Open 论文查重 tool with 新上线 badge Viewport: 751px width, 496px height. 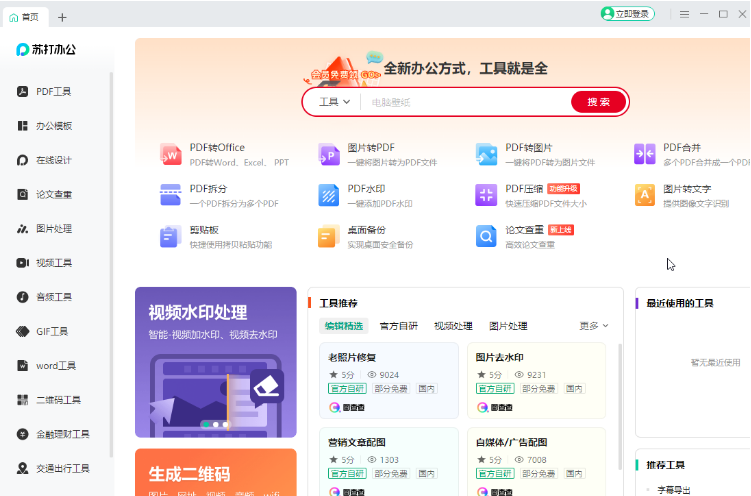524,237
